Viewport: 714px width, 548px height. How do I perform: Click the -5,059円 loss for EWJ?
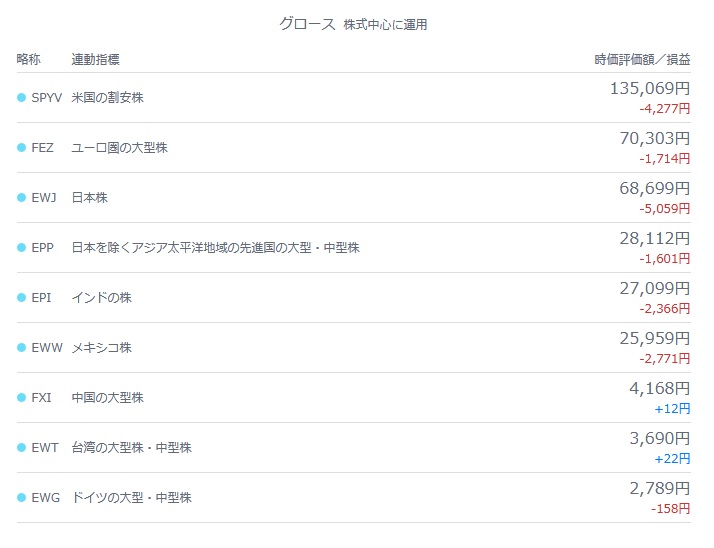pos(665,209)
